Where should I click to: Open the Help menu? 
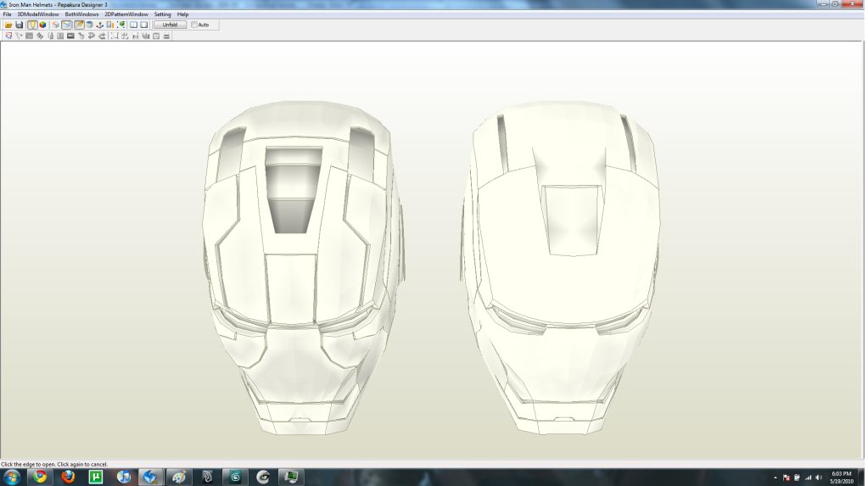pyautogui.click(x=182, y=14)
